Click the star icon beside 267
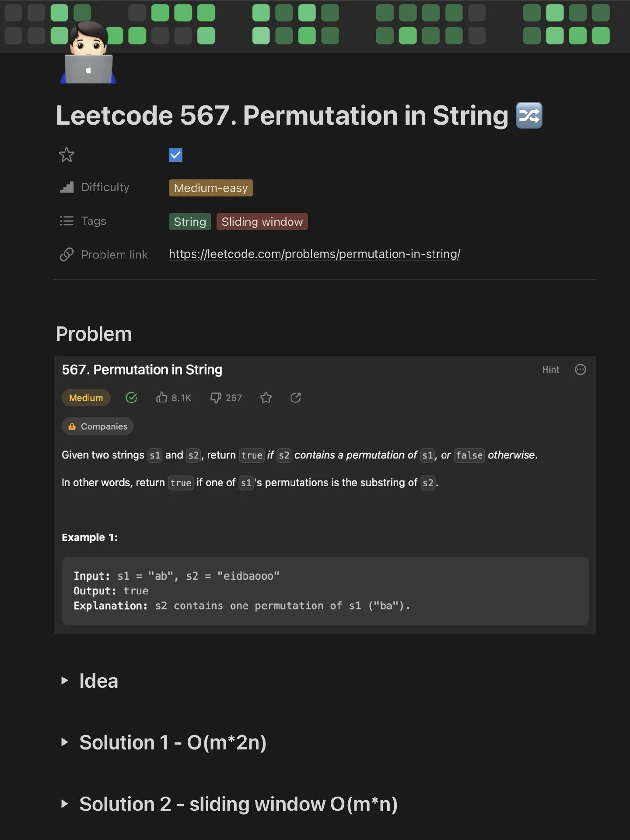The height and width of the screenshot is (840, 630). (266, 398)
